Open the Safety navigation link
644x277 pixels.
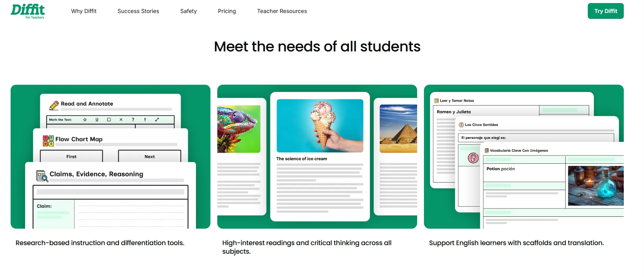coord(189,11)
